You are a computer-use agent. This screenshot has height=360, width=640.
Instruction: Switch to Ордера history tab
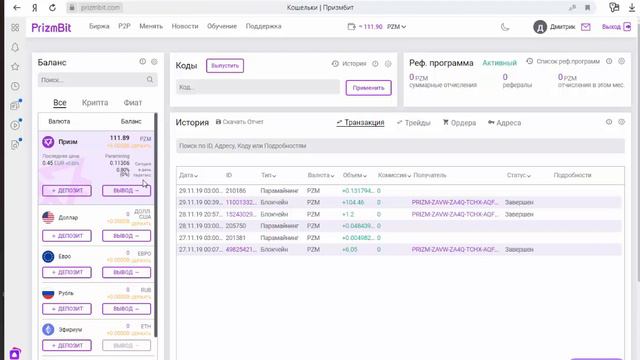coord(460,123)
